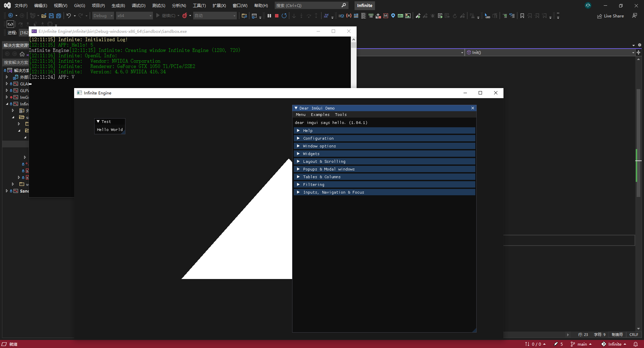Expand the Filtering section
This screenshot has width=644, height=348.
pyautogui.click(x=384, y=185)
